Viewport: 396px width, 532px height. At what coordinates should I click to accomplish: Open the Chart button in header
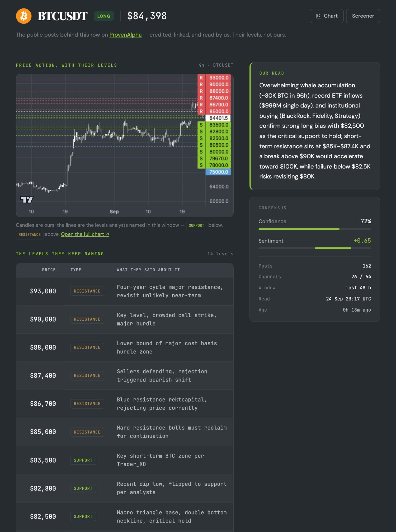pyautogui.click(x=327, y=16)
